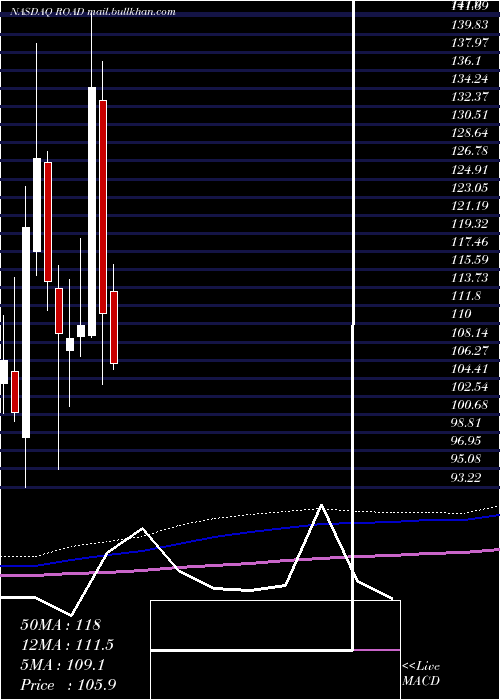Click the 139.83 price axis label
The image size is (500, 700).
[x=470, y=25]
